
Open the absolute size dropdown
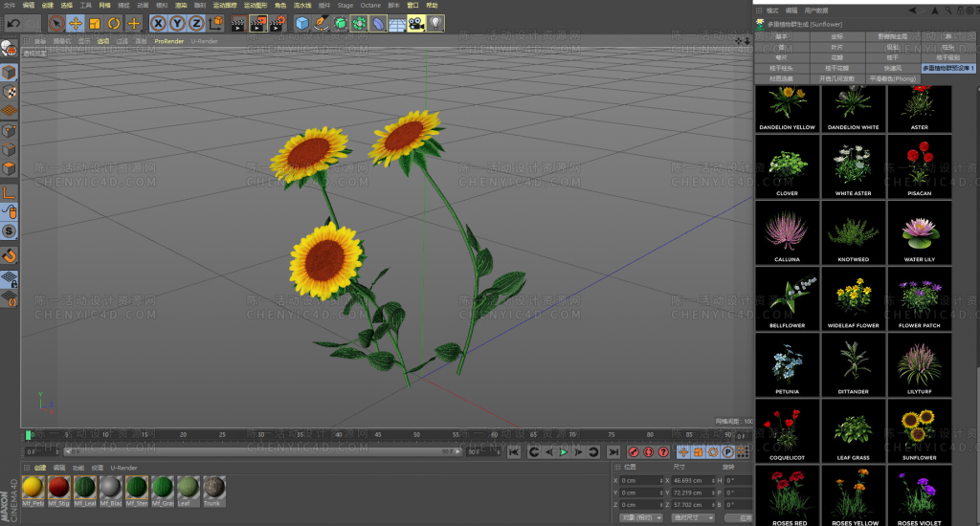(x=693, y=517)
